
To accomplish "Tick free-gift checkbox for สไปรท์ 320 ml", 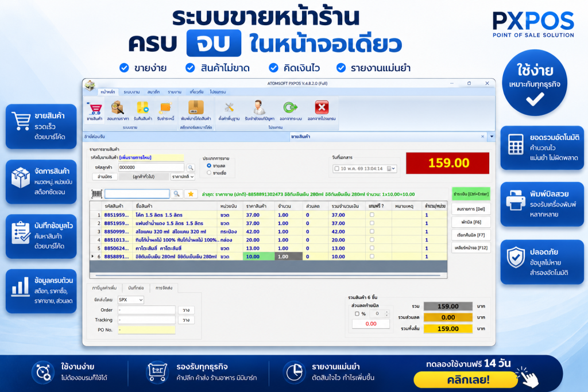I will tap(372, 231).
